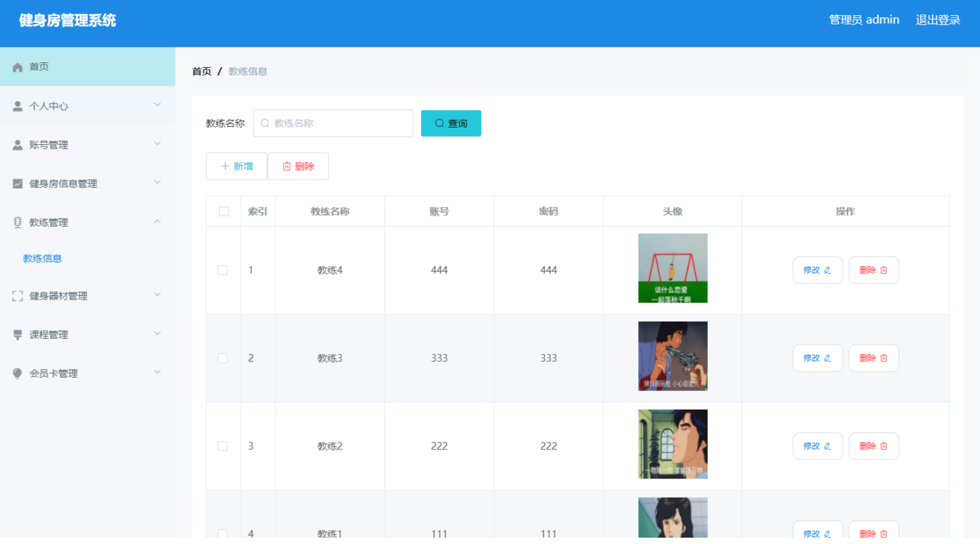Check the checkbox for 教练3 row
Screen dimensions: 980x544
[223, 358]
